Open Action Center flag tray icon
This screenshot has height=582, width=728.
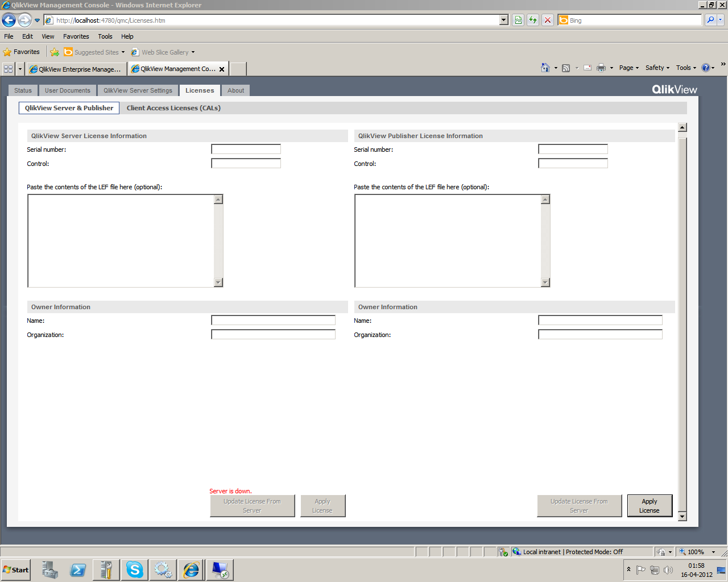pyautogui.click(x=641, y=569)
